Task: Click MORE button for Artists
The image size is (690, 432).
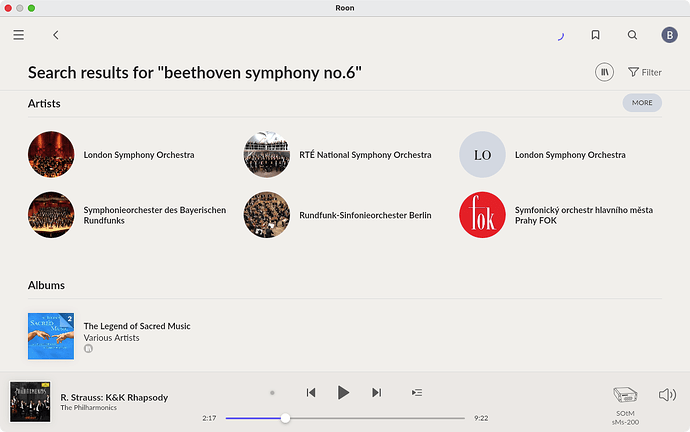Action: 641,102
